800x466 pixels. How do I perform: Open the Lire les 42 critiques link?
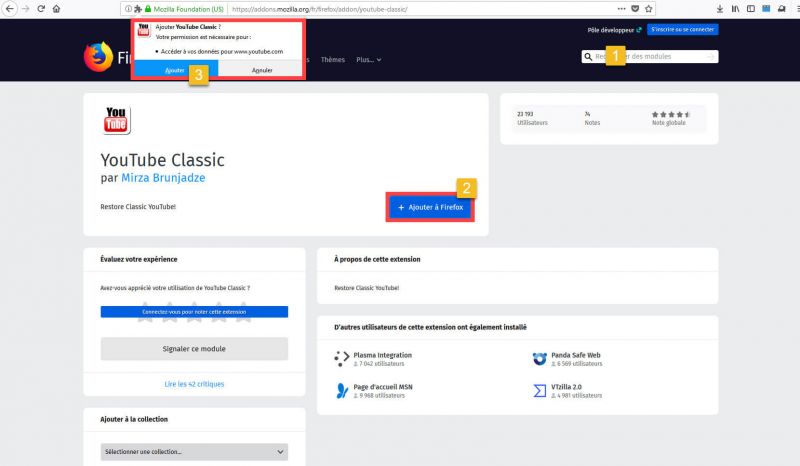[x=194, y=384]
